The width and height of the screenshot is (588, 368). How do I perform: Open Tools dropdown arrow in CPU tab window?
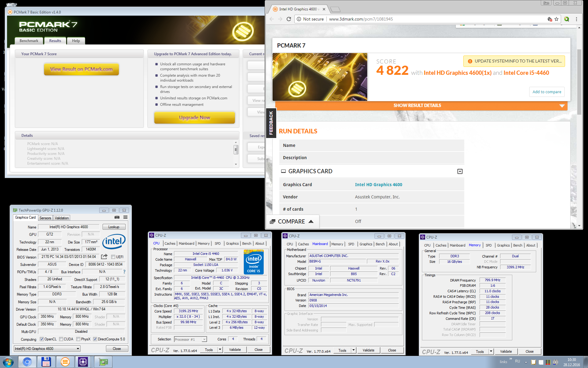220,350
